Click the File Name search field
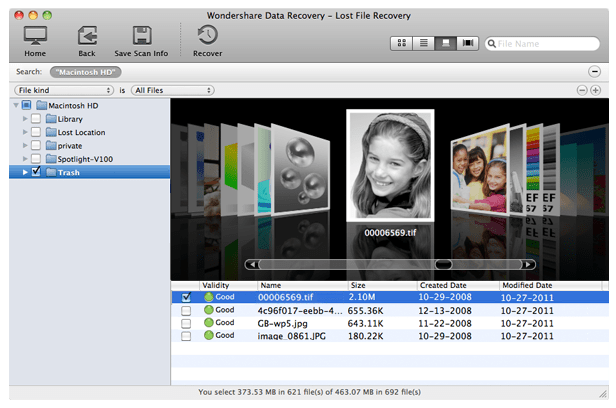 click(x=541, y=44)
